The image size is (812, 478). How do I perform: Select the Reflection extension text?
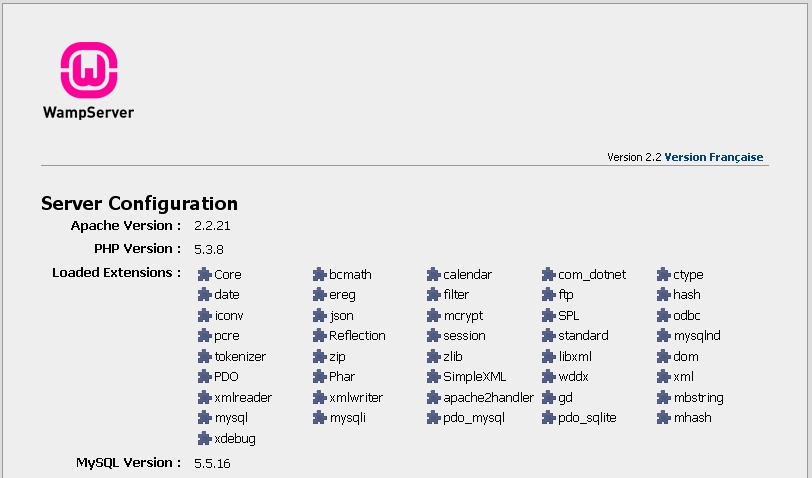coord(357,336)
